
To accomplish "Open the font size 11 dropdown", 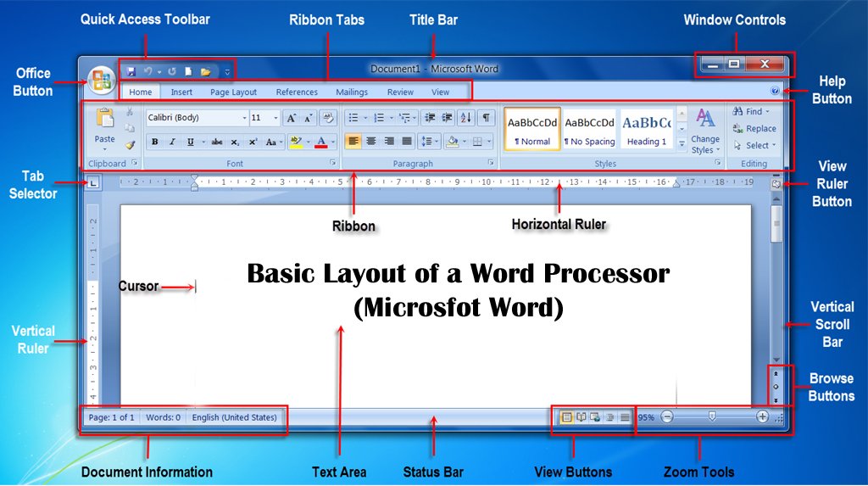I will click(x=275, y=118).
